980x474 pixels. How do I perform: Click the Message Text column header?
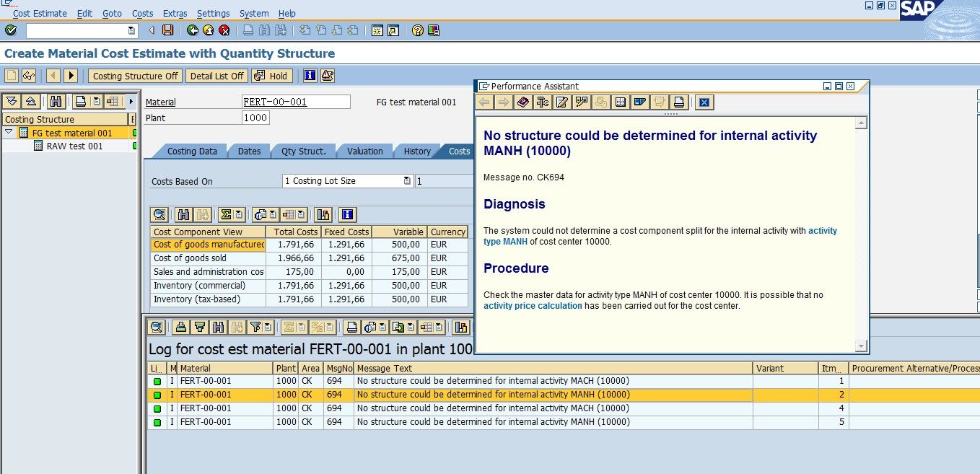553,368
